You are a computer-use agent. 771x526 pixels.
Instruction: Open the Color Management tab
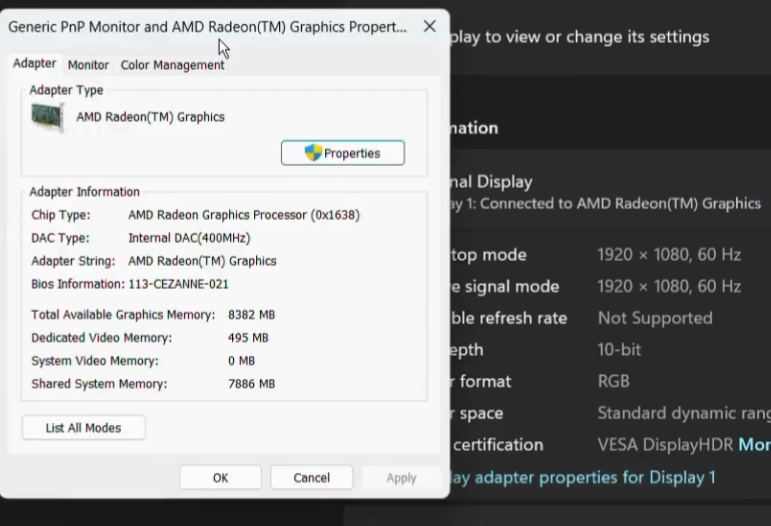(x=172, y=65)
